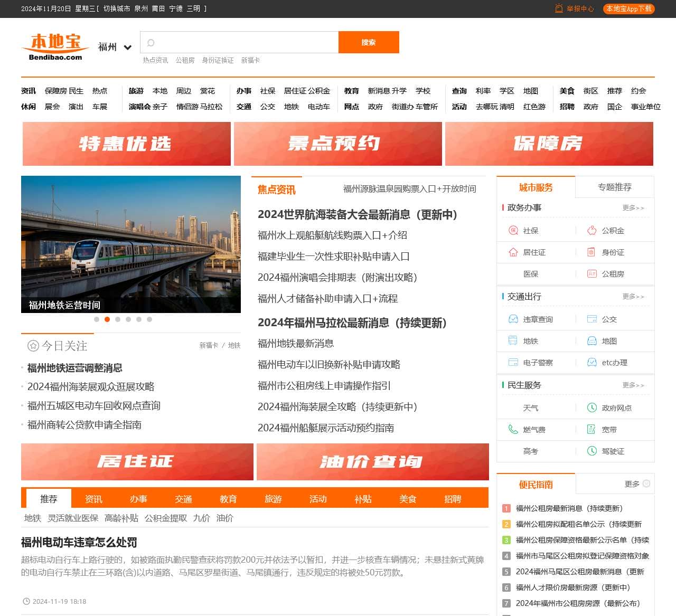This screenshot has width=676, height=616.
Task: Click the 社保 service icon
Action: point(513,230)
